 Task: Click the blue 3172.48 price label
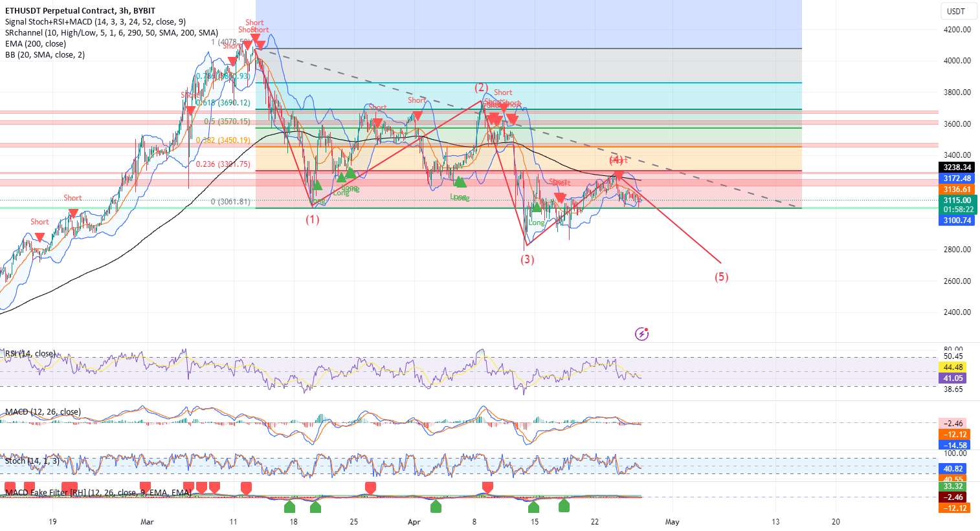pyautogui.click(x=957, y=179)
